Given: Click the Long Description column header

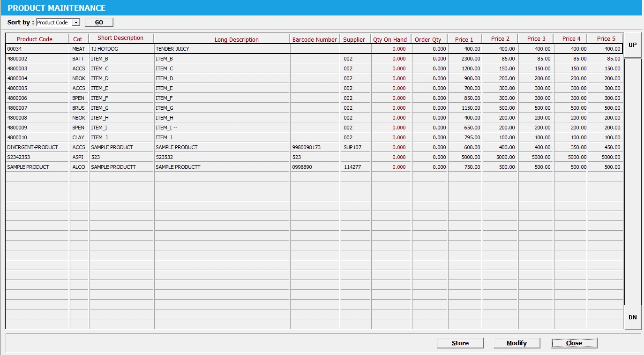Looking at the screenshot, I should pyautogui.click(x=222, y=39).
